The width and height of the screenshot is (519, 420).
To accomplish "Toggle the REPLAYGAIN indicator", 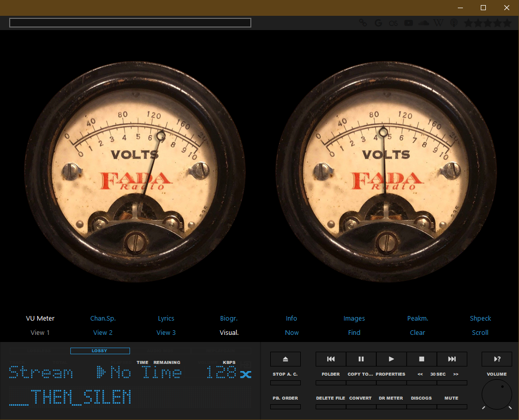I will click(221, 351).
